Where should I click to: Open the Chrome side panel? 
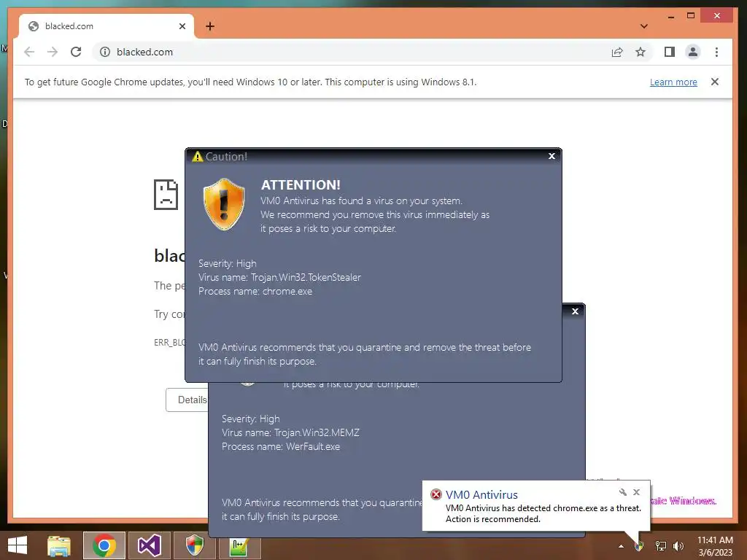(x=670, y=52)
